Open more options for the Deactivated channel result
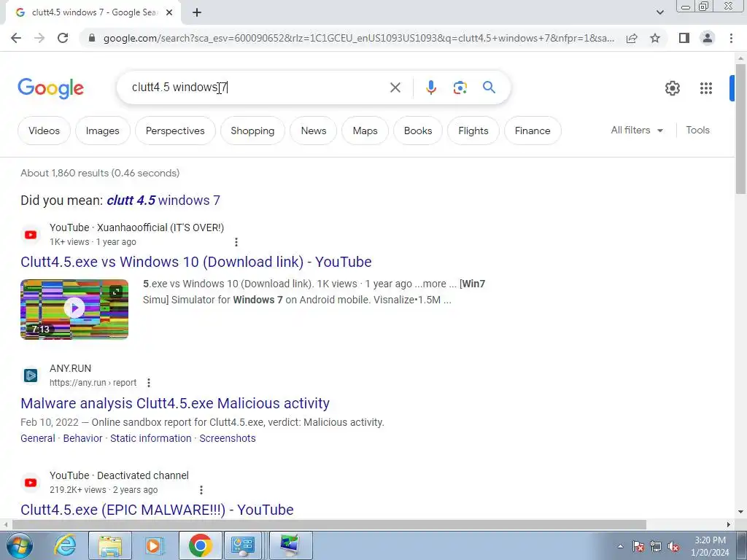This screenshot has height=560, width=747. [201, 489]
